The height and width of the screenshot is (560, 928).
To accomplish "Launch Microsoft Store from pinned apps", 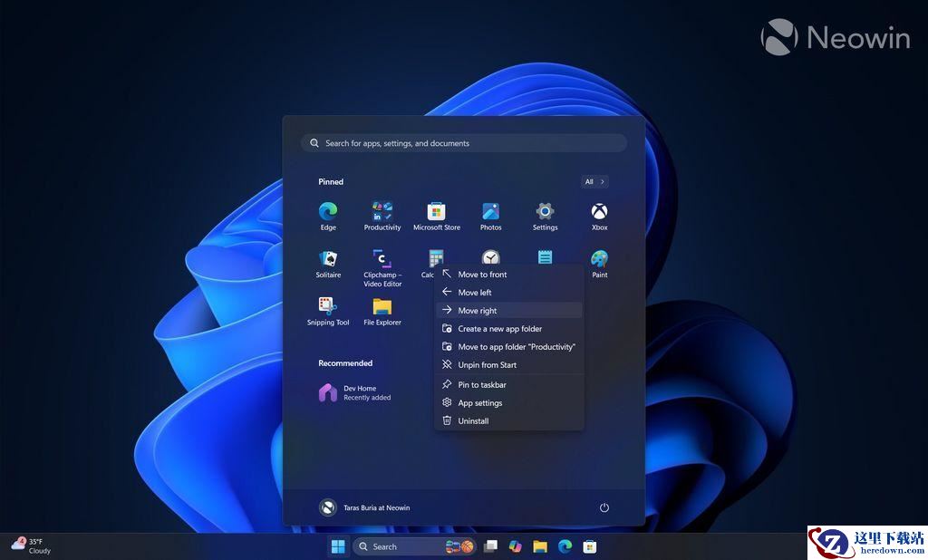I will (436, 216).
